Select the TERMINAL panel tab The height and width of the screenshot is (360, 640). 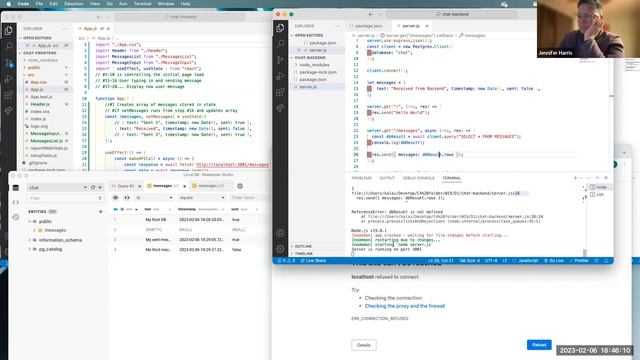pos(451,178)
